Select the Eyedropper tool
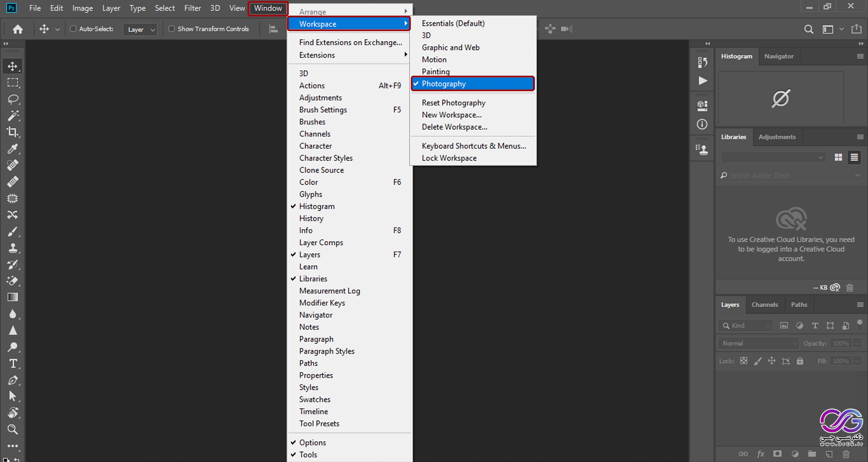This screenshot has width=868, height=462. point(12,149)
